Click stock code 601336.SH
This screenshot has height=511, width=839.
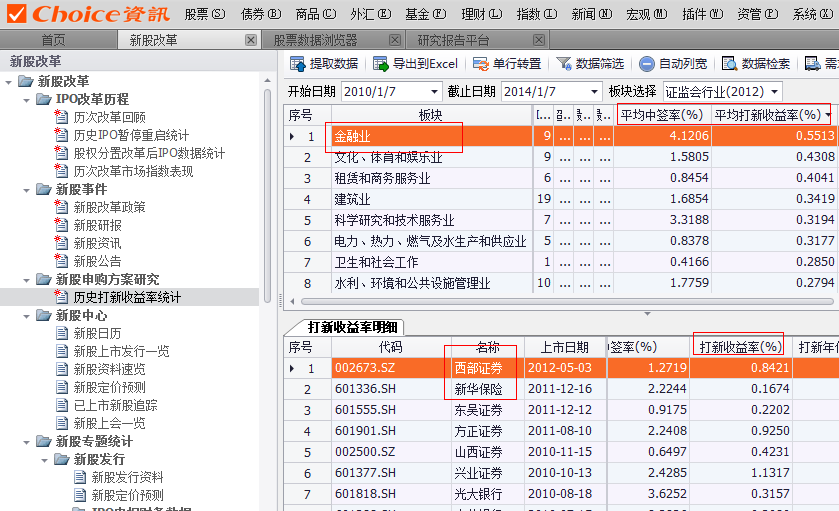point(365,389)
